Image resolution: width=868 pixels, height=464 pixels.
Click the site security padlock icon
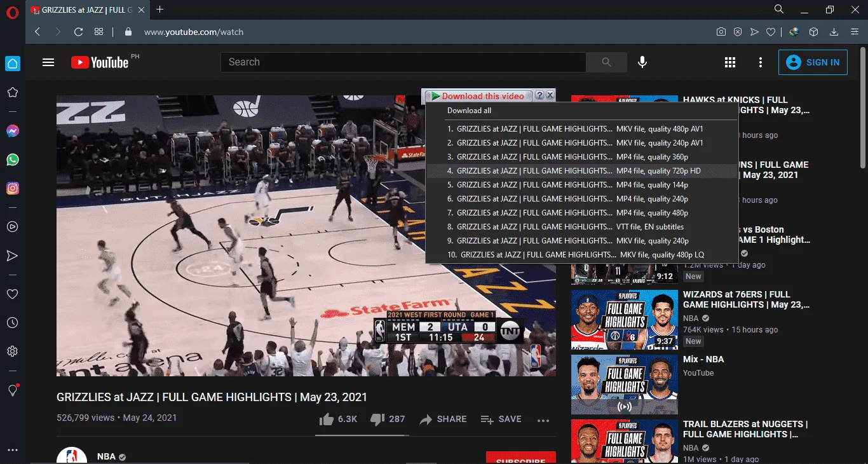pyautogui.click(x=128, y=32)
